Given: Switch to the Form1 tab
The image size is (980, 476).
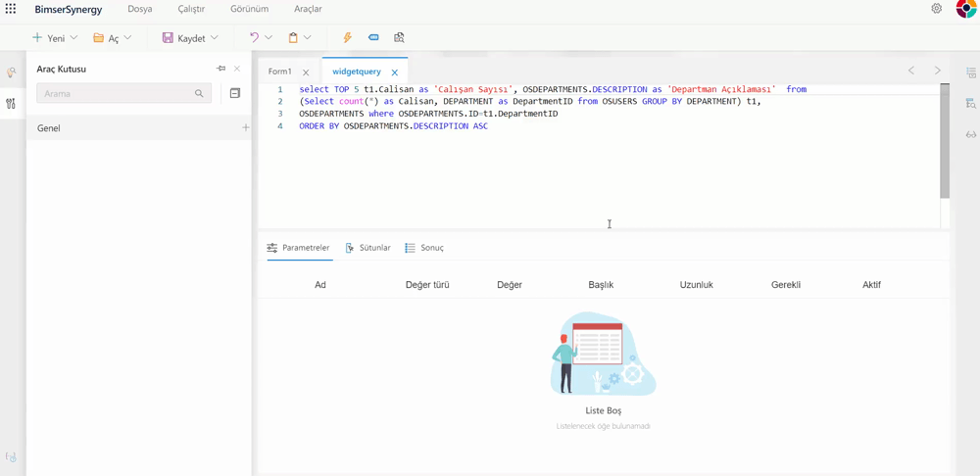Looking at the screenshot, I should (x=279, y=71).
